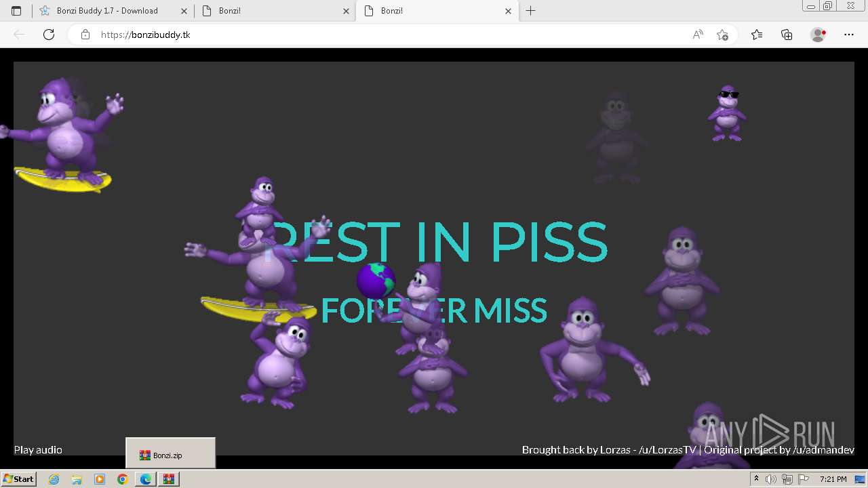Click the surfing Bonzi on yellow board top-left
This screenshot has width=868, height=488.
(62, 135)
